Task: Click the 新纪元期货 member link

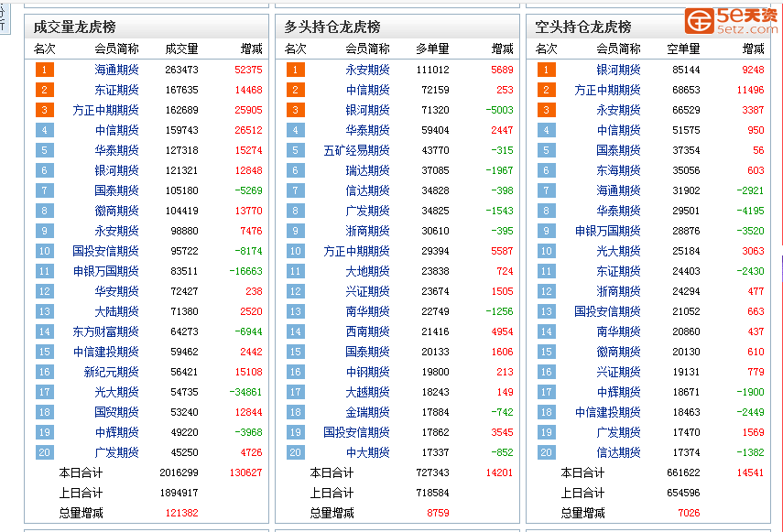Action: pyautogui.click(x=111, y=372)
